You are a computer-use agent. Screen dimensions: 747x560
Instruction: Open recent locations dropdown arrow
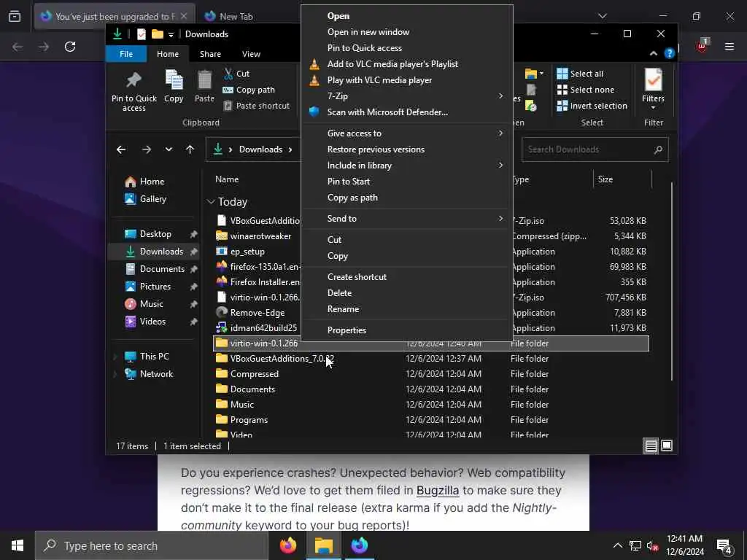click(x=169, y=149)
